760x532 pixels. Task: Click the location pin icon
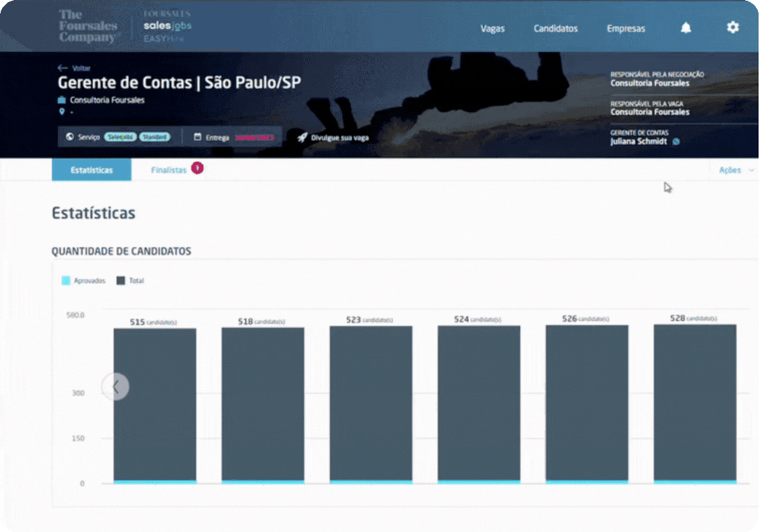pos(61,112)
